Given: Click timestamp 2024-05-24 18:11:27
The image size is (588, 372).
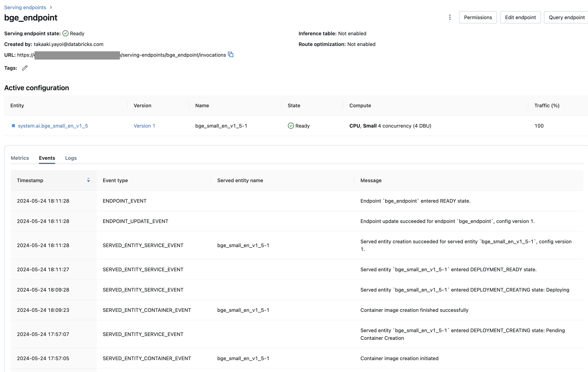Looking at the screenshot, I should click(x=43, y=269).
